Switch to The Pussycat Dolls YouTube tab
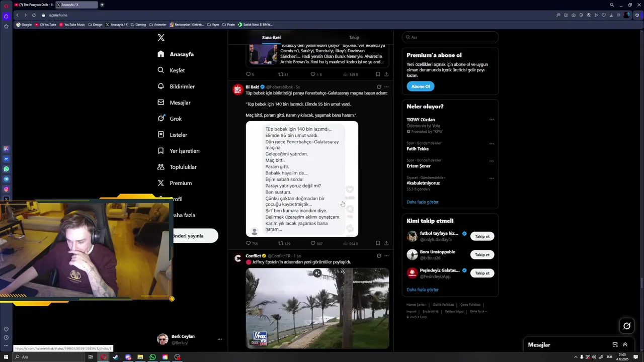The image size is (644, 362). coord(33,5)
